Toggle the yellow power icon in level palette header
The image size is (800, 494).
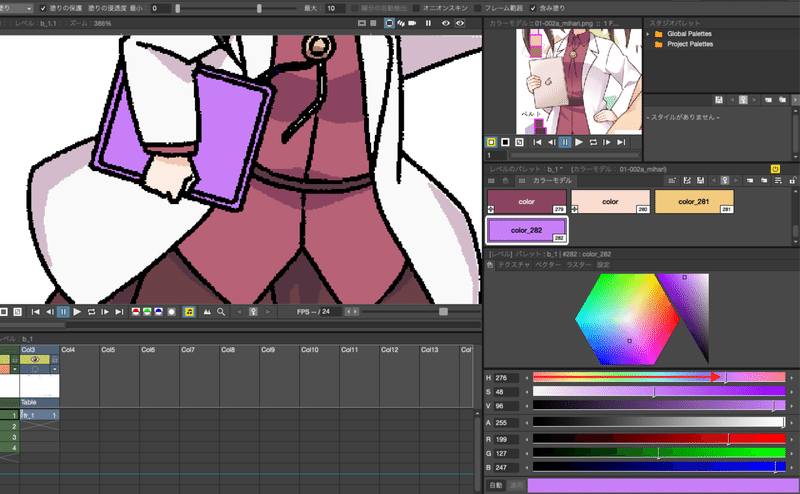pyautogui.click(x=775, y=169)
